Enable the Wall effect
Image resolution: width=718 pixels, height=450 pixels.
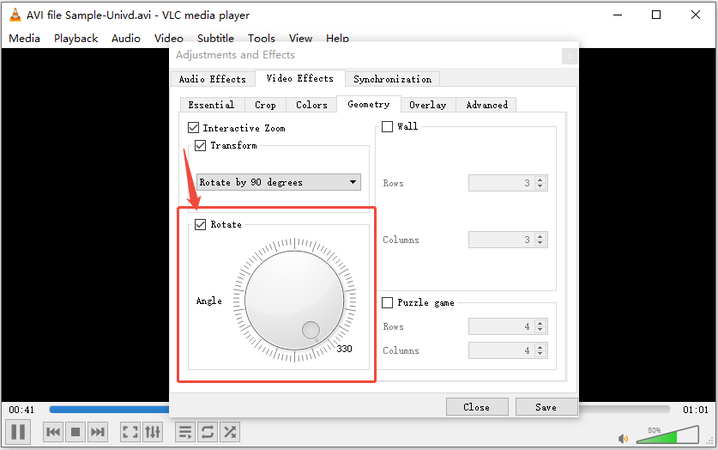pyautogui.click(x=387, y=126)
